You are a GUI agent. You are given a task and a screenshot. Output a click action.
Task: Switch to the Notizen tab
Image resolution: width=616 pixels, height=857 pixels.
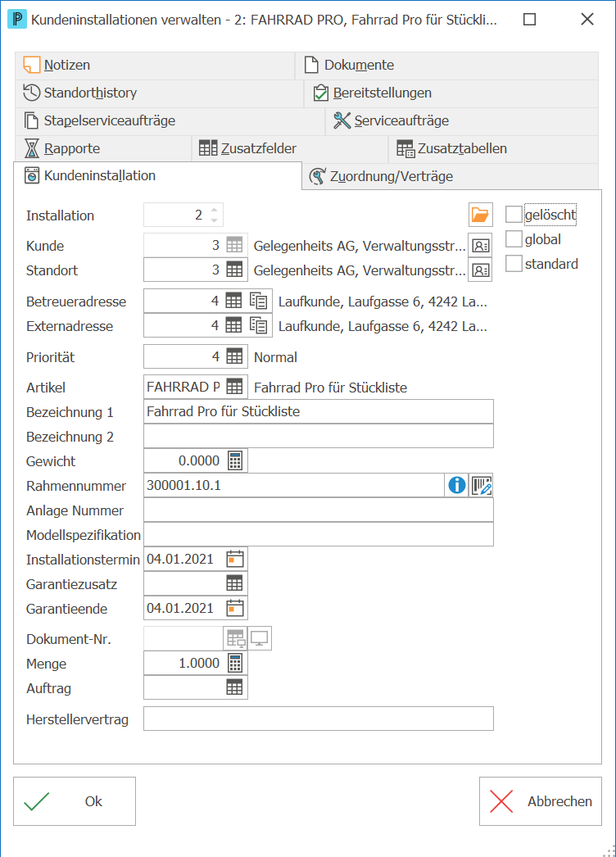pos(155,65)
